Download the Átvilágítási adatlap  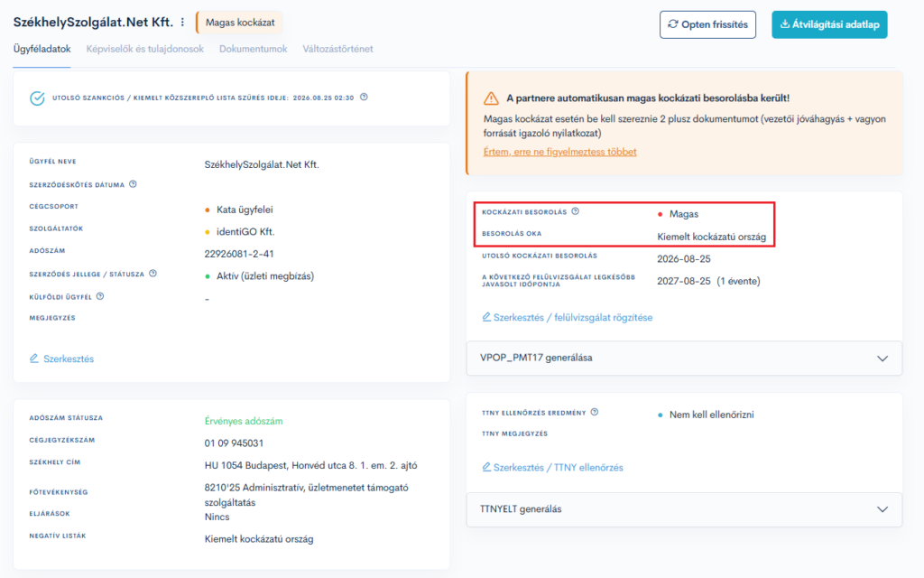pos(830,24)
